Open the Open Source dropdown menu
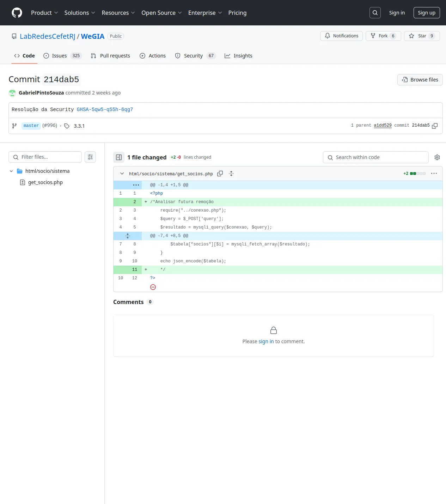 point(161,13)
